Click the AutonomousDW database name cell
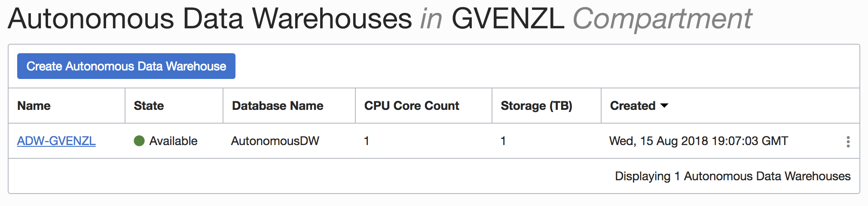Image resolution: width=868 pixels, height=206 pixels. (x=275, y=141)
